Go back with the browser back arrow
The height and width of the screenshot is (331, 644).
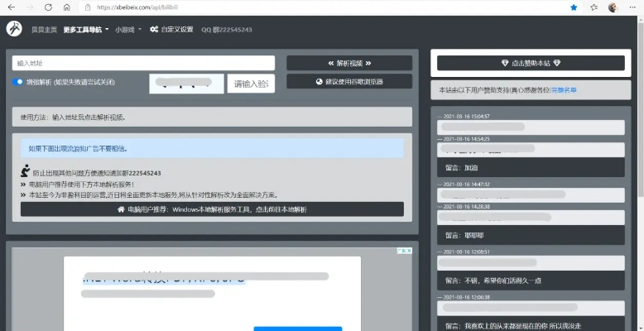[11, 7]
